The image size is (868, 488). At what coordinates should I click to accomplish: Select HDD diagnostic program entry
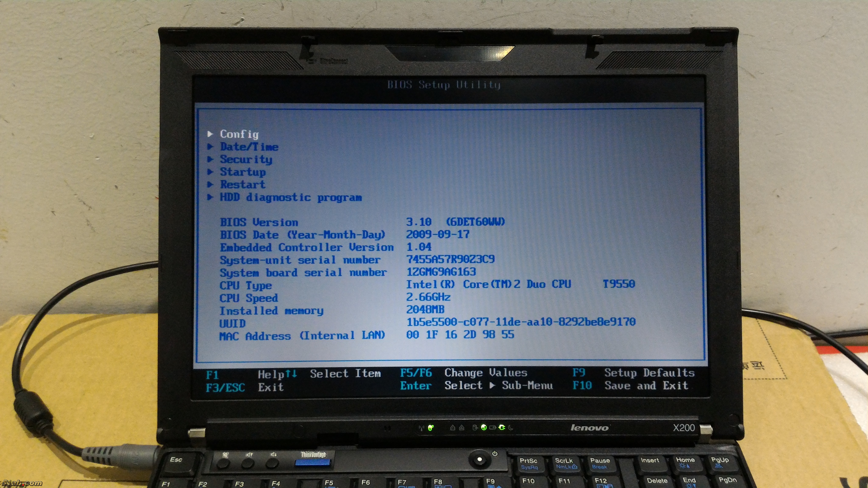pyautogui.click(x=291, y=197)
